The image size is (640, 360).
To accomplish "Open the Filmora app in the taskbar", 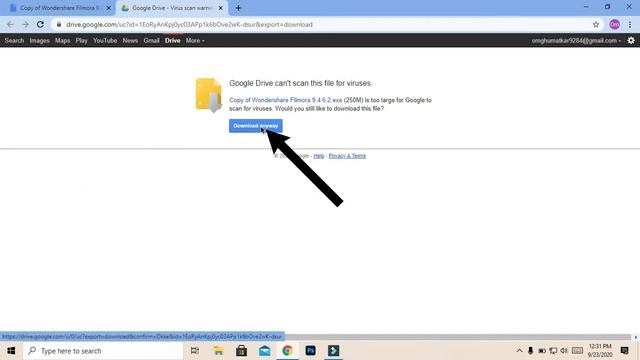I will point(333,351).
